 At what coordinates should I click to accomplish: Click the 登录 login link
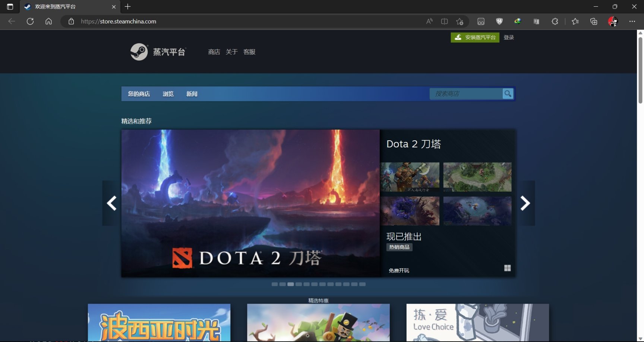click(509, 37)
